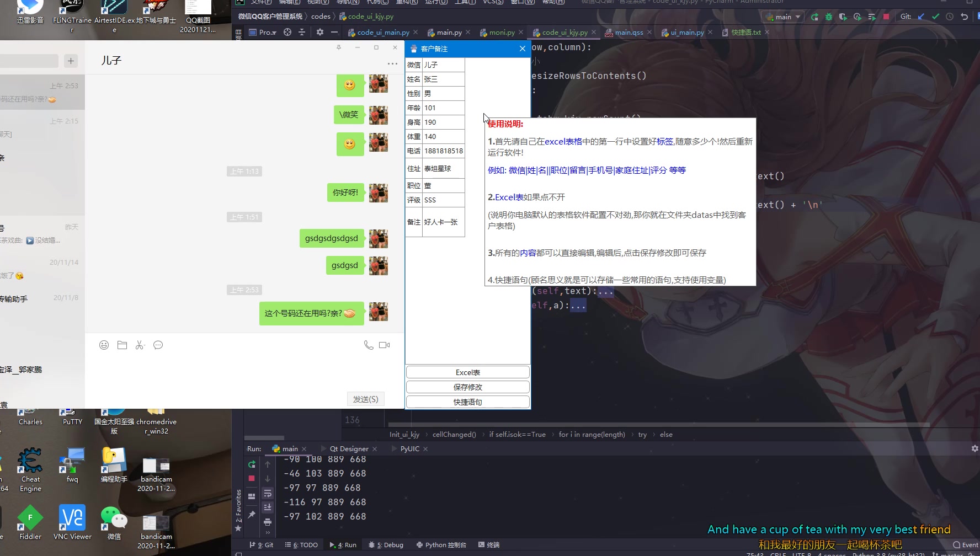
Task: Click the horizontal scrollbar under the editor
Action: click(659, 425)
